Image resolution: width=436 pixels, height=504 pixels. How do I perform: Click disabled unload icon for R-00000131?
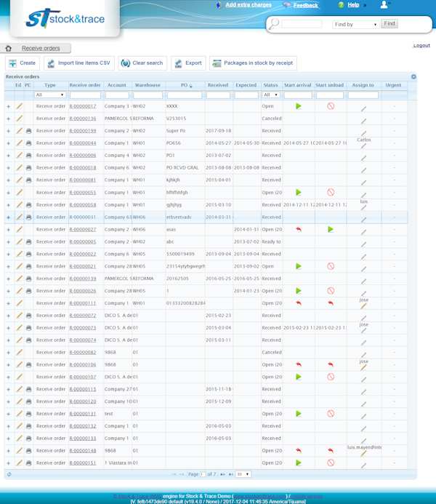[x=331, y=414]
